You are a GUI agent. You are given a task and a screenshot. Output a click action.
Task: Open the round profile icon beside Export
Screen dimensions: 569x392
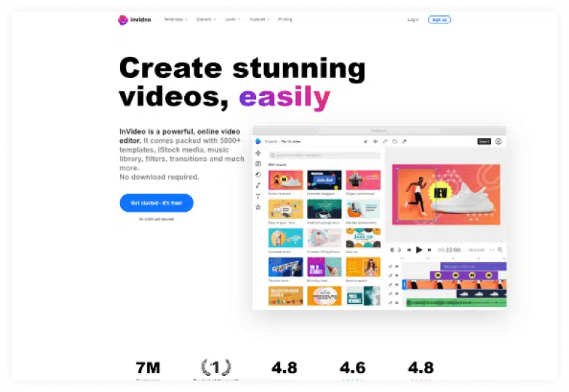[498, 141]
